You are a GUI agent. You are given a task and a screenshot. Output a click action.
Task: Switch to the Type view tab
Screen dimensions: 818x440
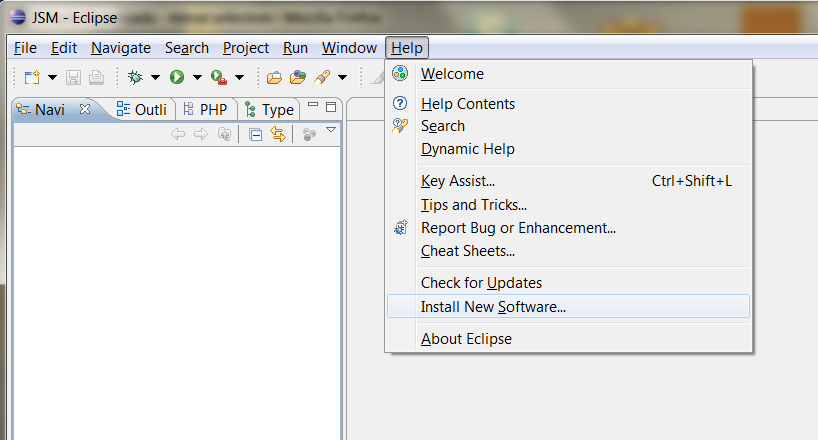click(x=270, y=110)
